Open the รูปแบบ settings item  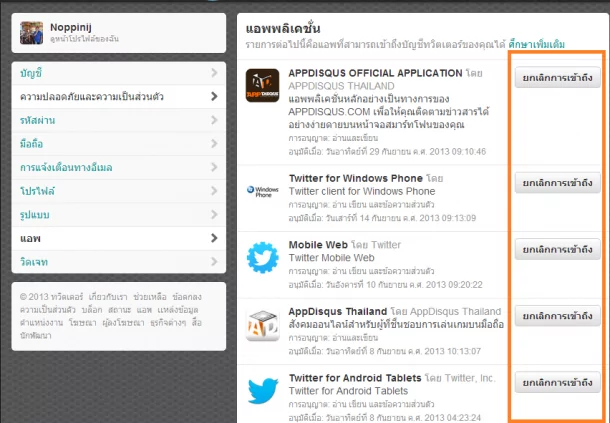click(x=119, y=215)
